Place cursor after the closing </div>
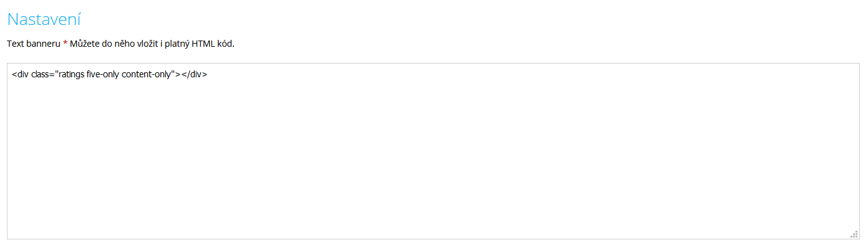The image size is (868, 250). pos(208,74)
